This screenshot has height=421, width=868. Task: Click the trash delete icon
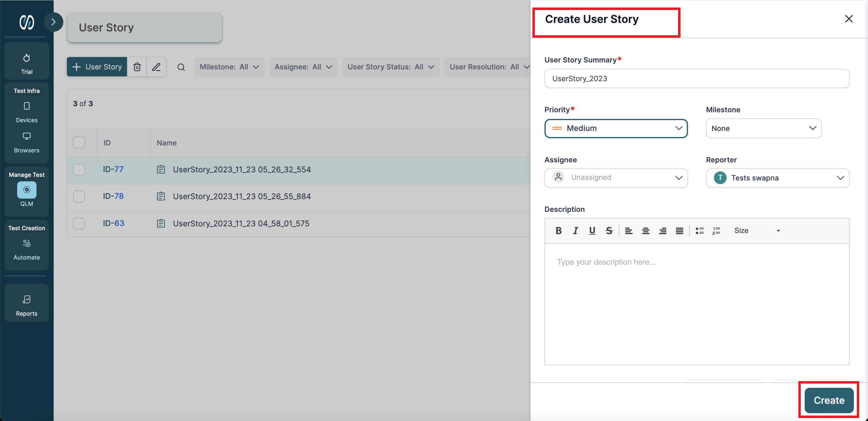click(137, 67)
